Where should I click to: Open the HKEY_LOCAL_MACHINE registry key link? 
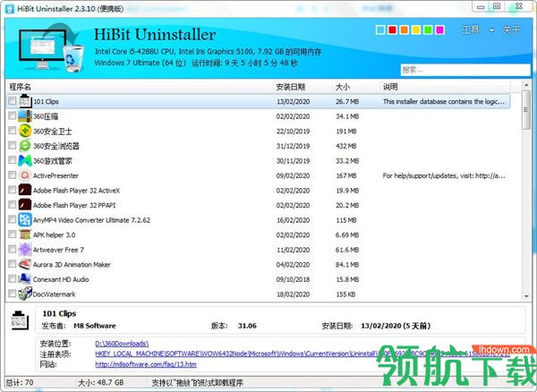303,354
